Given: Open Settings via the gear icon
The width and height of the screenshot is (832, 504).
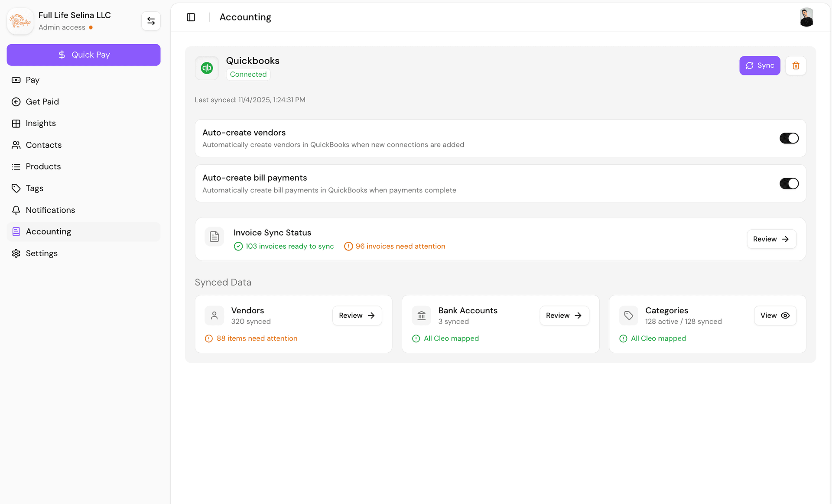Looking at the screenshot, I should [16, 253].
